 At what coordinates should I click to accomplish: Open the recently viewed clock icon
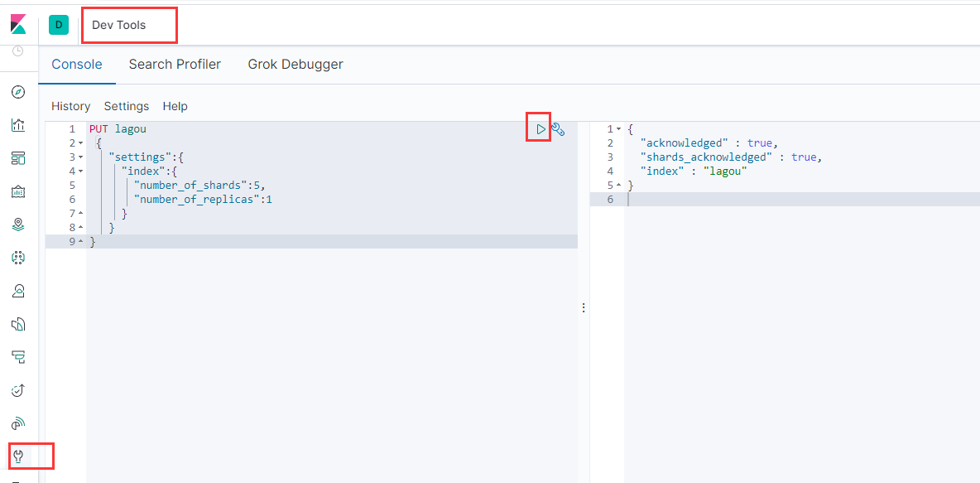[x=18, y=51]
